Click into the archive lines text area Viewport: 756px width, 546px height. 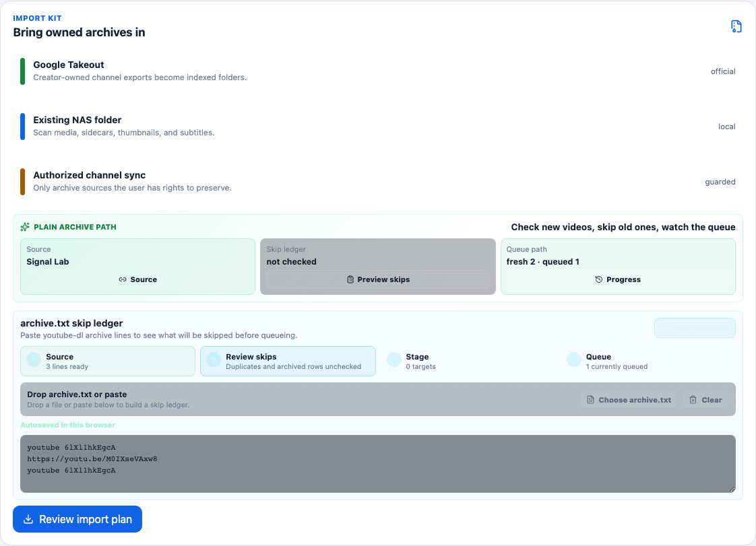[x=377, y=464]
